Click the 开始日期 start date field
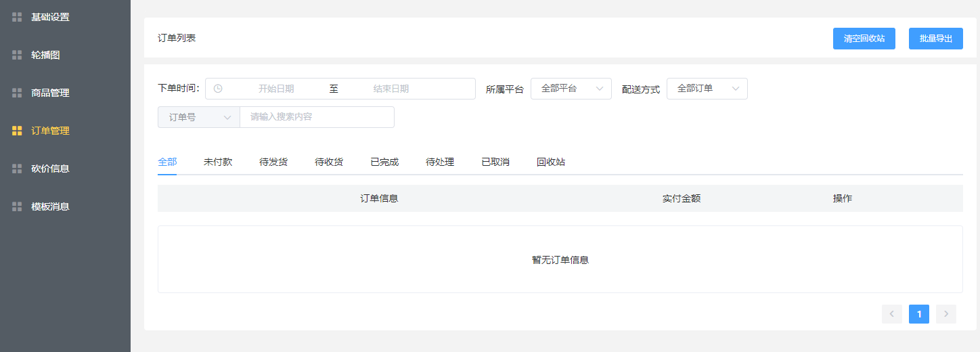The width and height of the screenshot is (980, 352). (x=276, y=89)
